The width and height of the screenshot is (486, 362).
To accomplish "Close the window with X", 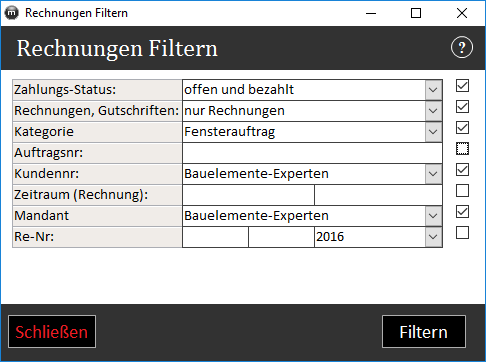I will tap(462, 13).
